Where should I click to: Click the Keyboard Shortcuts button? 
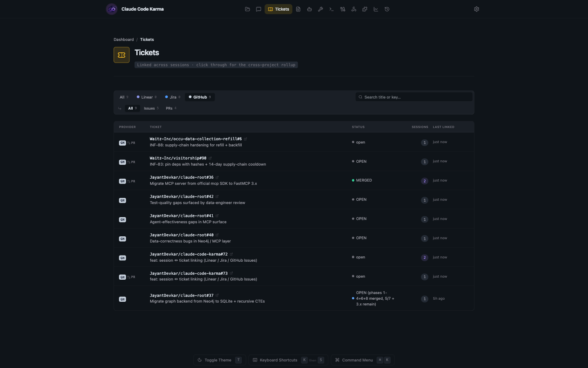(288, 360)
